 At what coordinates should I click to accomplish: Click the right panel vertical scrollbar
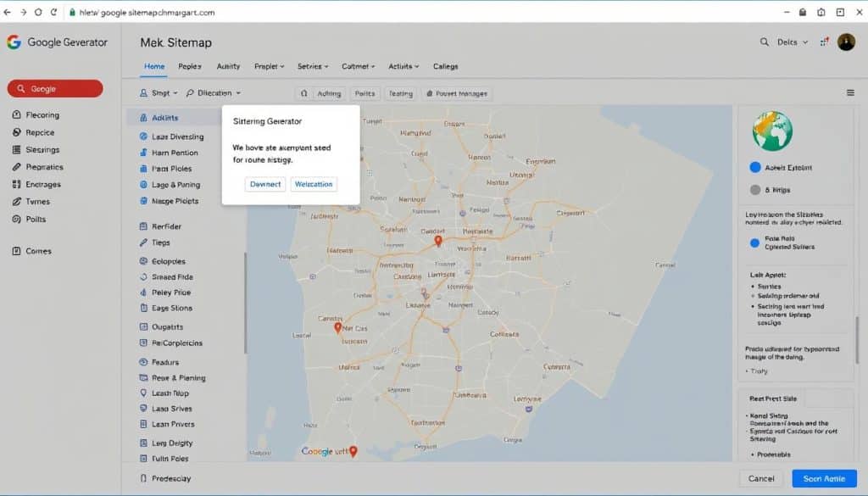click(858, 341)
